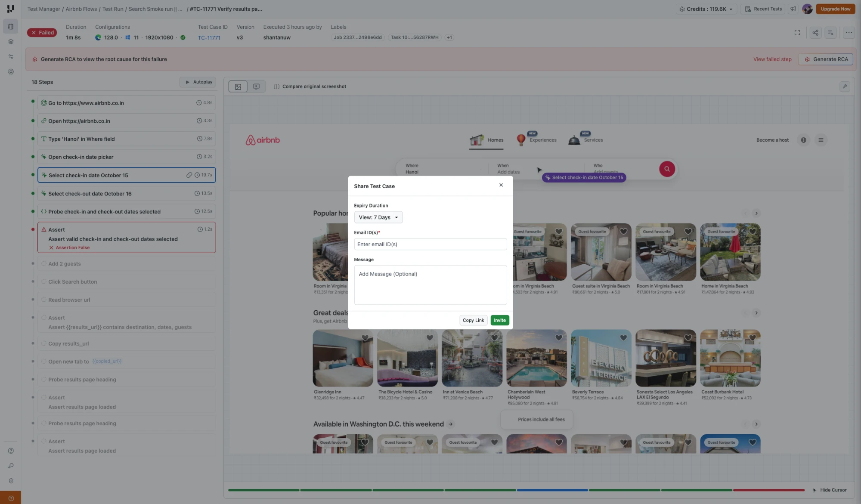Expand the Credits: 119.6K dropdown

tap(706, 9)
